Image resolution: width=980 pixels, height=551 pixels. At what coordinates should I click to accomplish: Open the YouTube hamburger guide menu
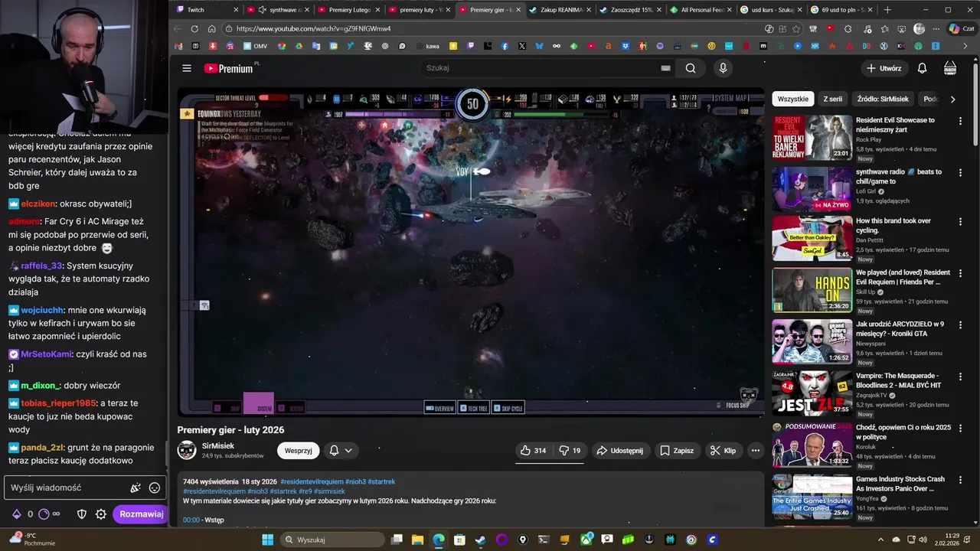(187, 68)
